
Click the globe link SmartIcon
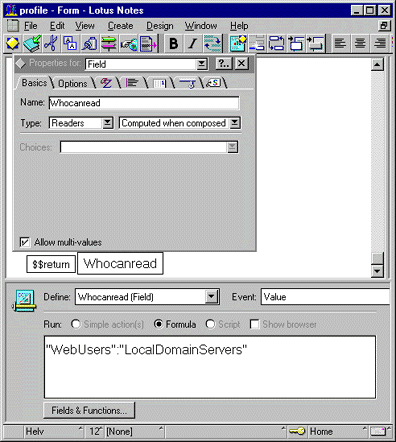coord(128,44)
